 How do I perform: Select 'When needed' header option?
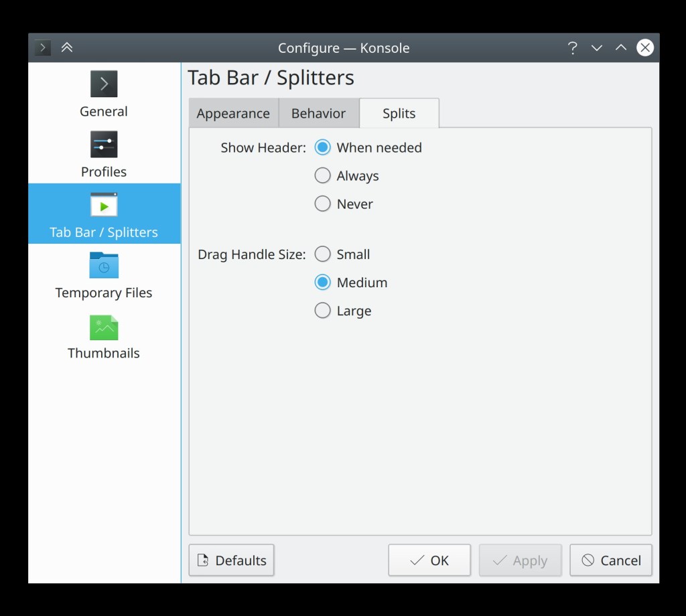[323, 147]
